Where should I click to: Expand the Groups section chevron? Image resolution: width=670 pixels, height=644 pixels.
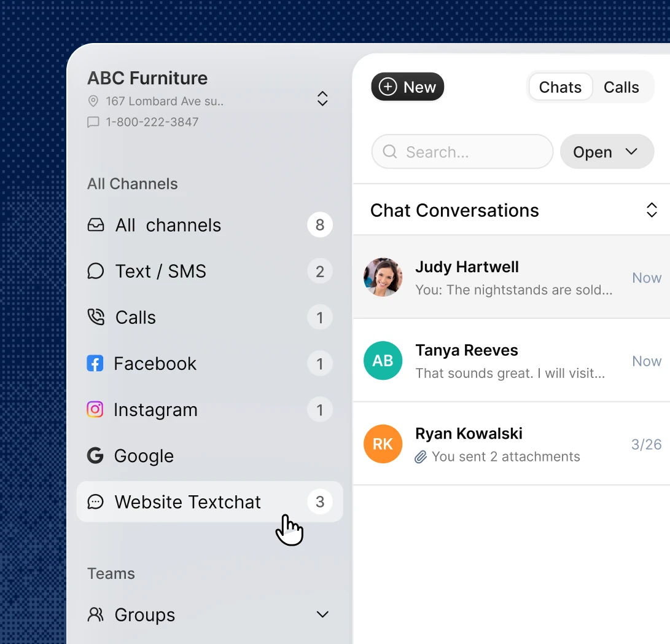point(322,615)
